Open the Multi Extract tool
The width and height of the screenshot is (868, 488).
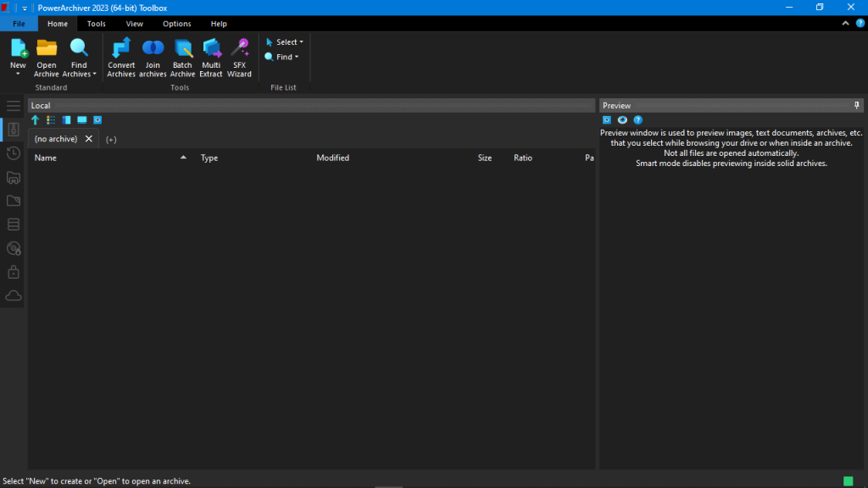211,56
